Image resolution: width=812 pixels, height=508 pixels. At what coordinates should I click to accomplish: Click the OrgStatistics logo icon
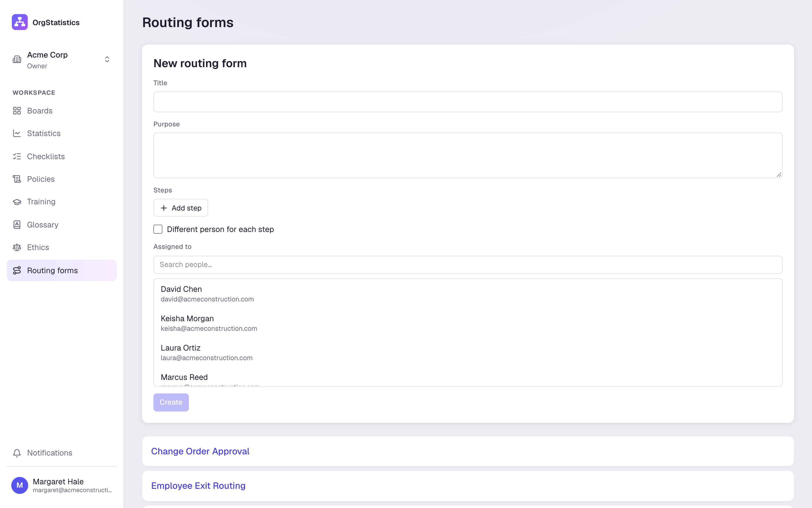pos(20,22)
